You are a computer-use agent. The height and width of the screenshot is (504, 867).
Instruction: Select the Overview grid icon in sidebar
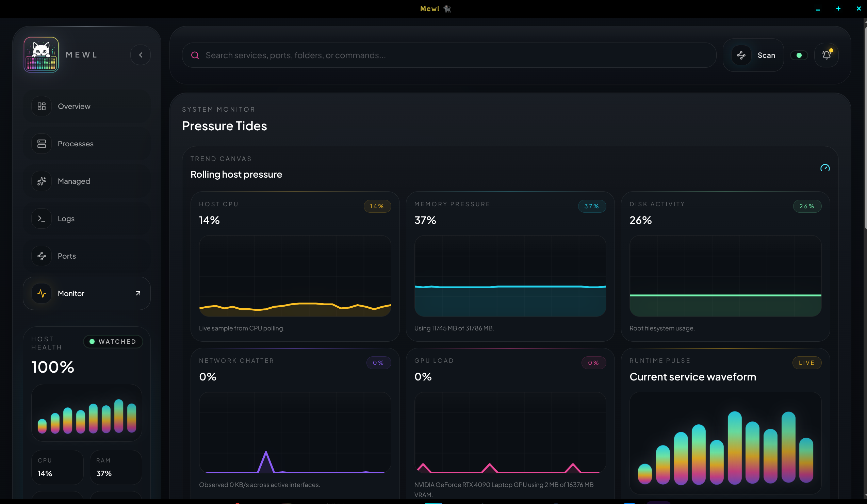(x=41, y=106)
